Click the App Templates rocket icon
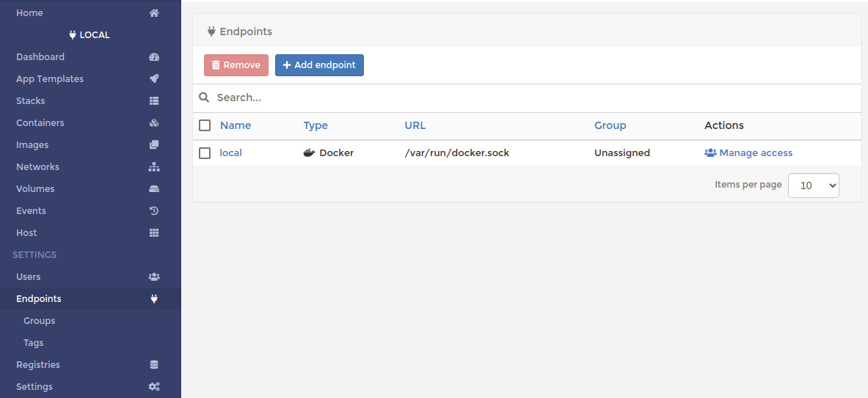 [154, 79]
